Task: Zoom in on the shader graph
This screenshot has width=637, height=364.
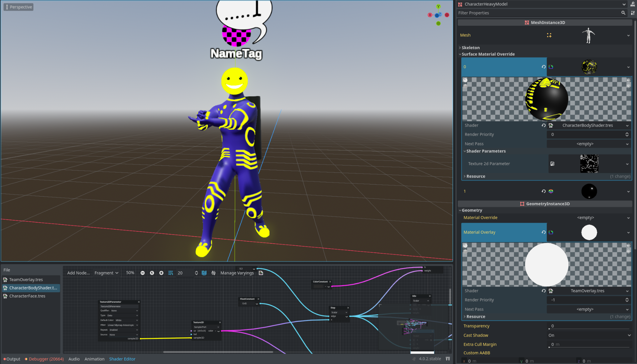Action: (x=162, y=273)
